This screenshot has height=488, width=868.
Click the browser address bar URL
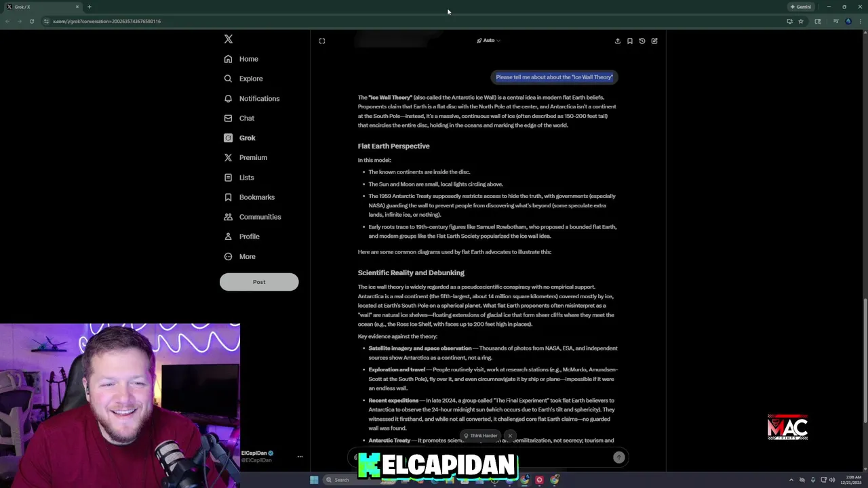pos(106,21)
